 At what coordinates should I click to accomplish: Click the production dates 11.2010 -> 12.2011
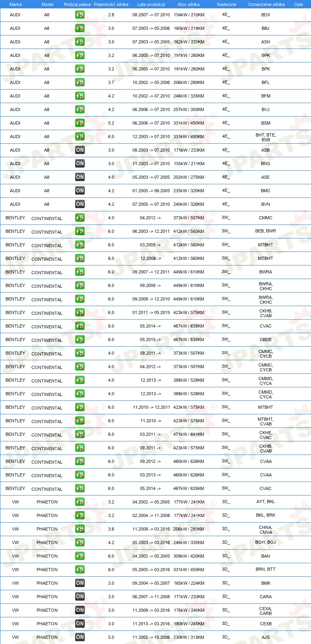(x=151, y=407)
